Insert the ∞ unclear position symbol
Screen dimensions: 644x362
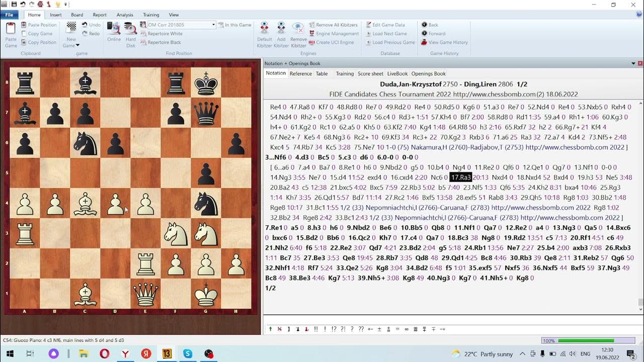(x=407, y=329)
